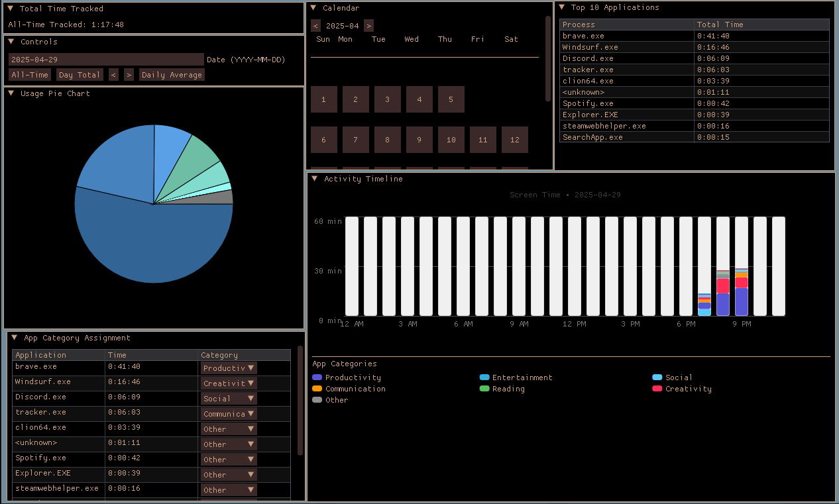839x504 pixels.
Task: Select calendar day 8
Action: tap(388, 140)
